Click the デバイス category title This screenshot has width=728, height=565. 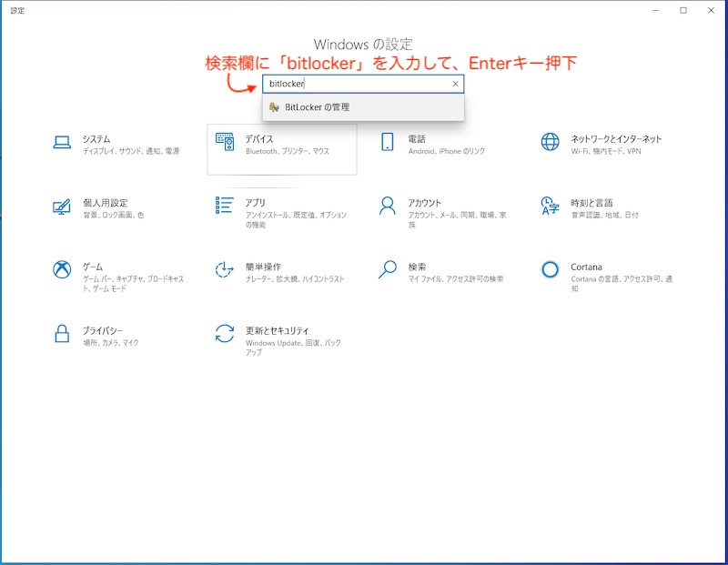[x=259, y=139]
